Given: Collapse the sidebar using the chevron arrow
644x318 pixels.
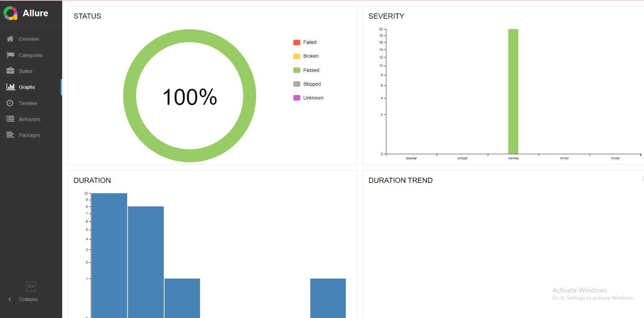Looking at the screenshot, I should click(10, 299).
